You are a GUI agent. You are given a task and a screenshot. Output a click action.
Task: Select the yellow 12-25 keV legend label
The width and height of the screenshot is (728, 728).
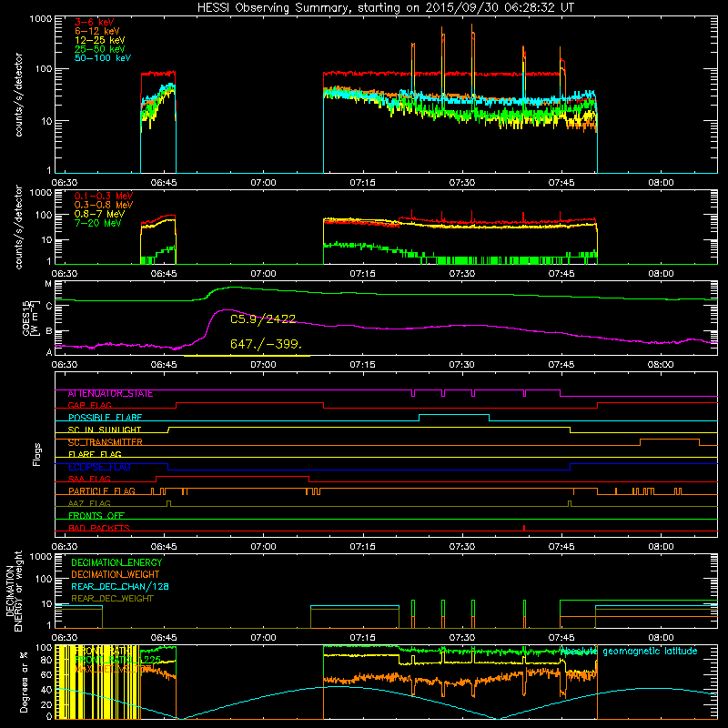point(99,40)
